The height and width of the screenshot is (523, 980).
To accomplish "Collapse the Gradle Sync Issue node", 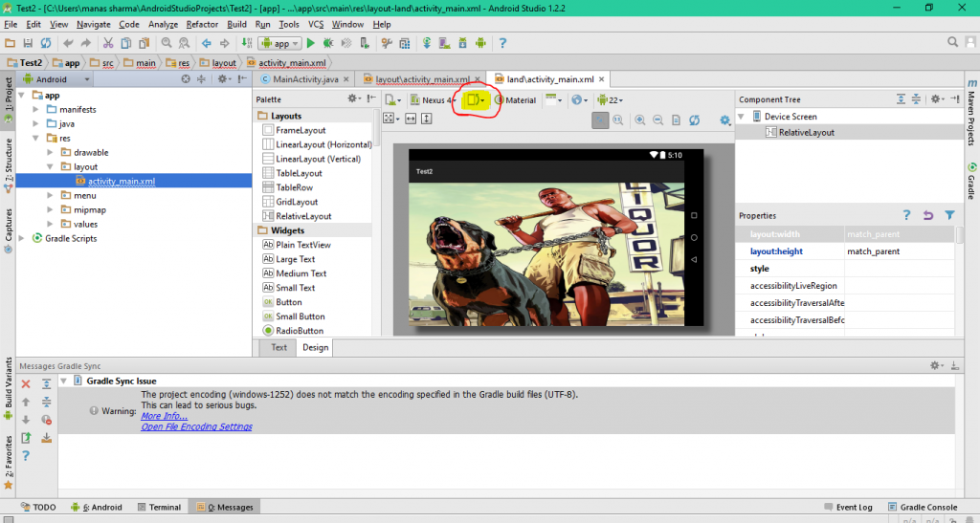I will 64,381.
